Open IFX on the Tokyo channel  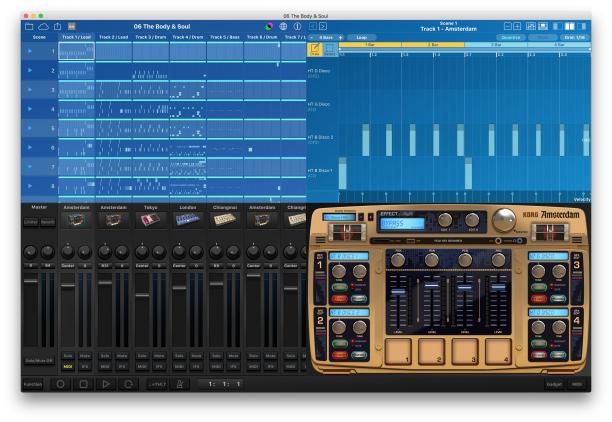coord(159,367)
